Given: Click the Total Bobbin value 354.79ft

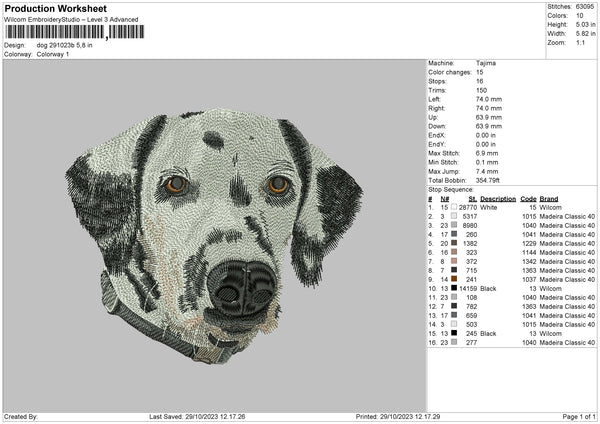Looking at the screenshot, I should click(x=492, y=179).
